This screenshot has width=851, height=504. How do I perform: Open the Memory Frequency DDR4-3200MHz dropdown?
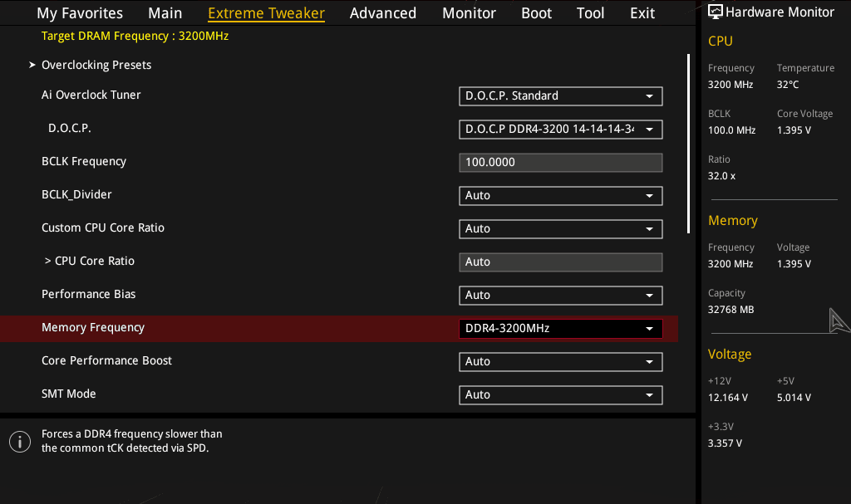tap(561, 328)
